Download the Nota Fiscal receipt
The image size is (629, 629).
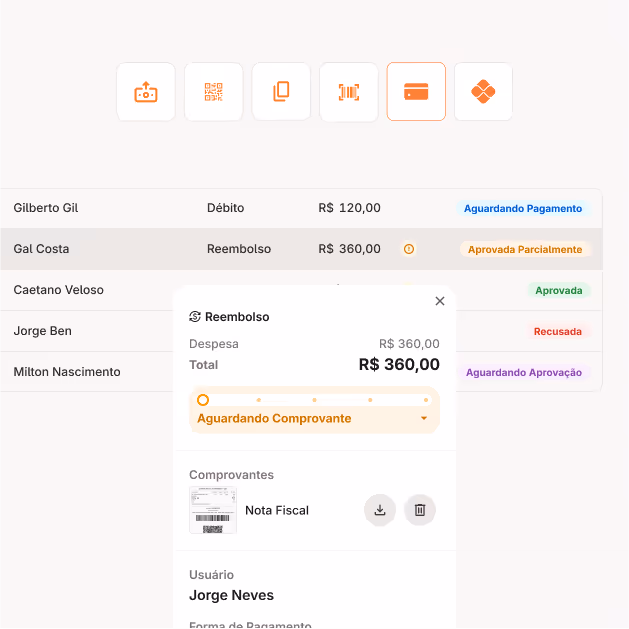(x=380, y=510)
